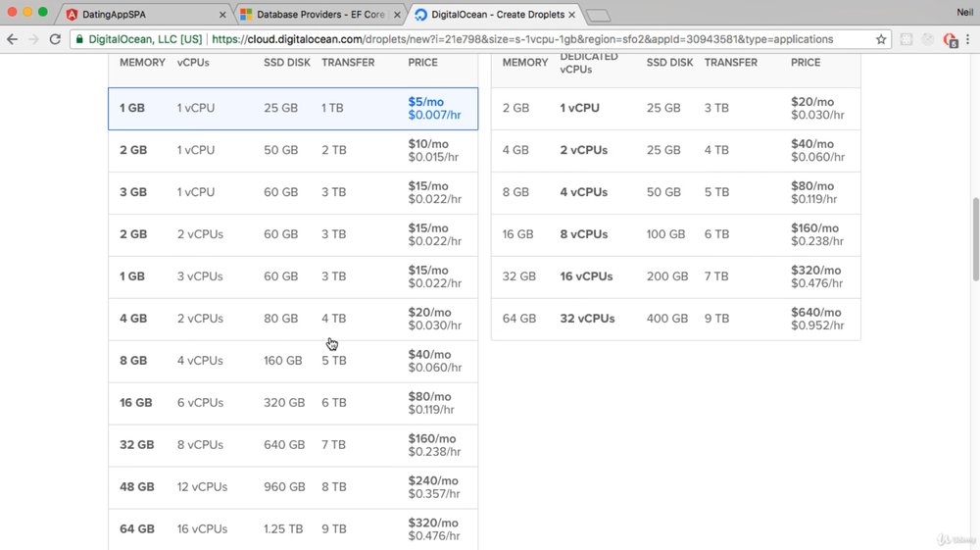Choose dedicated 16 GB 8 vCPUs plan
This screenshot has height=550, width=980.
point(675,235)
